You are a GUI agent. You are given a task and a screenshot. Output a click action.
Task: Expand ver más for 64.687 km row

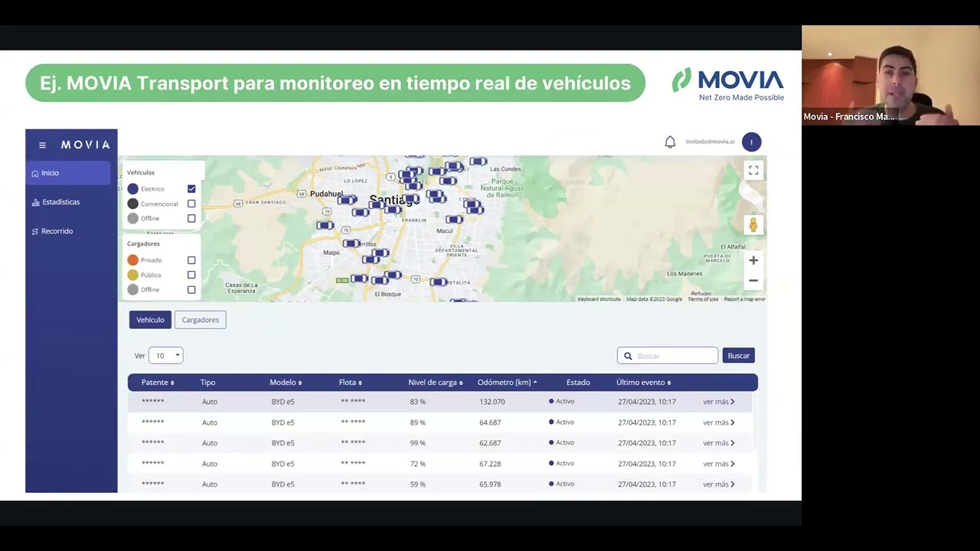pos(719,422)
